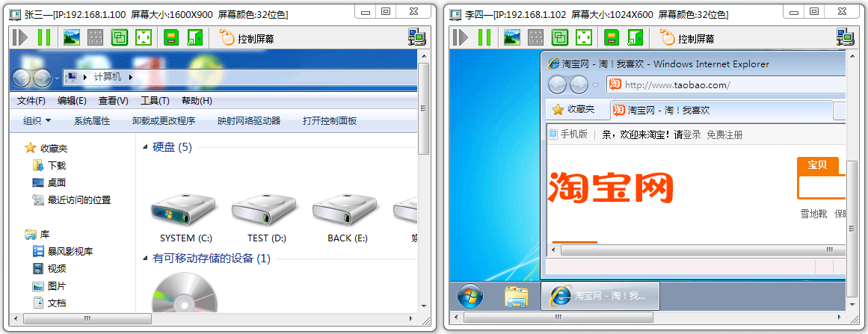Click the gray grid icon in 李四 toolbar
The image size is (868, 334).
pos(536,37)
